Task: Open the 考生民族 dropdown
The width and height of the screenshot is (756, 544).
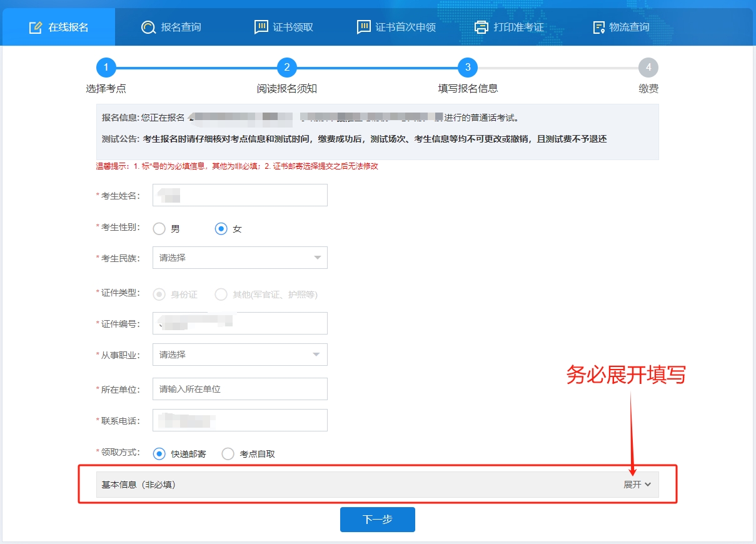Action: click(240, 258)
